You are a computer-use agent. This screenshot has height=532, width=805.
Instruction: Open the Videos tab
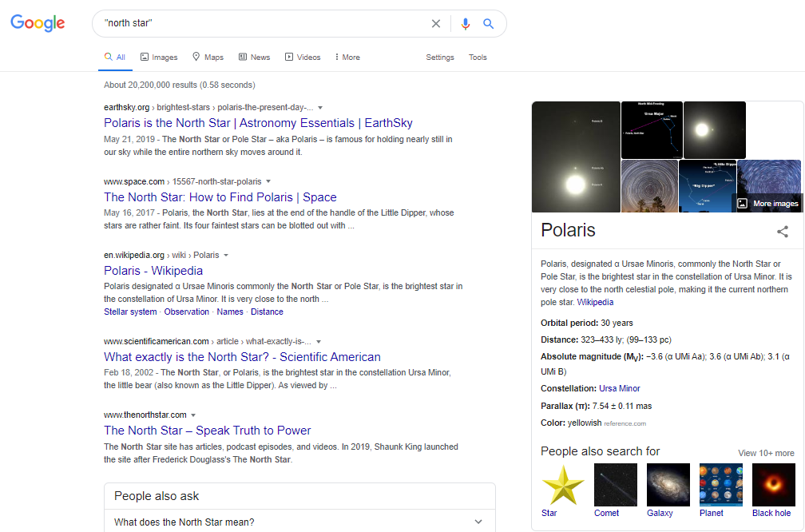click(303, 57)
